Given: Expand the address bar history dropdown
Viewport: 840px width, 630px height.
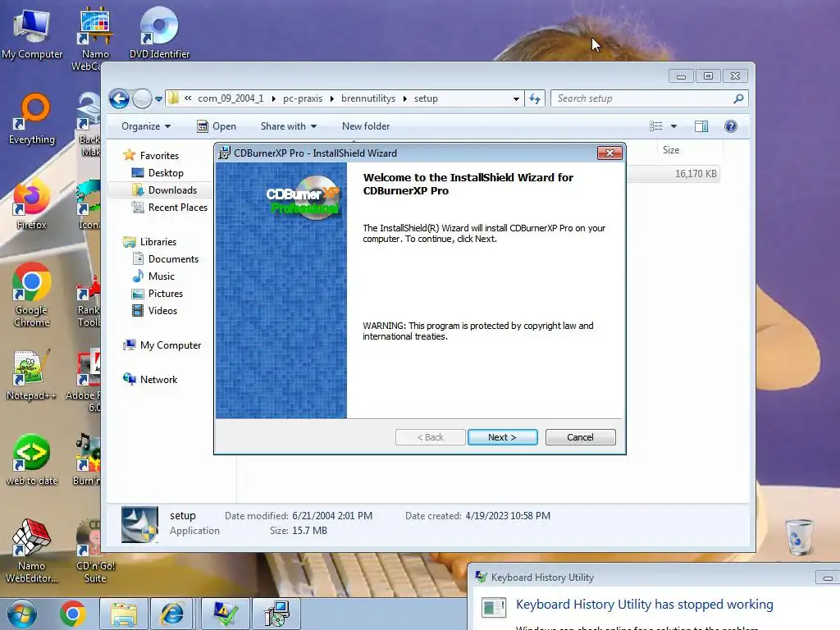Looking at the screenshot, I should pyautogui.click(x=515, y=99).
